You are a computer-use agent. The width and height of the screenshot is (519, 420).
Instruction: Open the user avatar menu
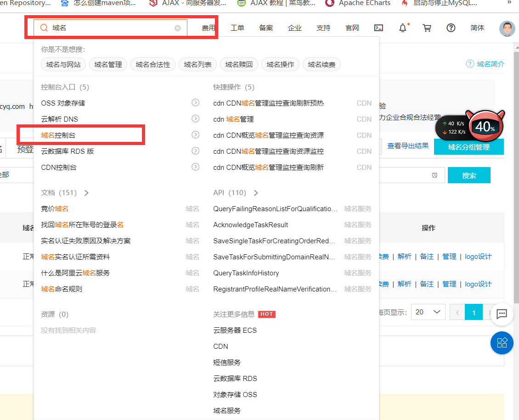coord(507,28)
